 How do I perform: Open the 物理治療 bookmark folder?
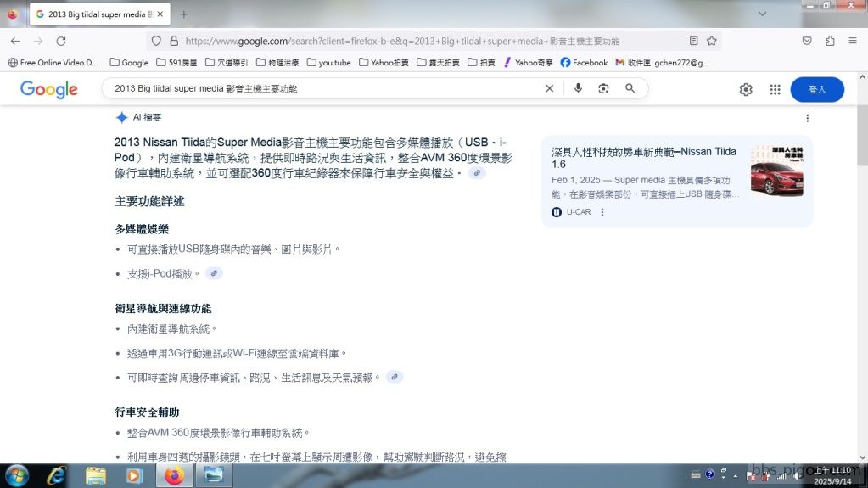[277, 63]
